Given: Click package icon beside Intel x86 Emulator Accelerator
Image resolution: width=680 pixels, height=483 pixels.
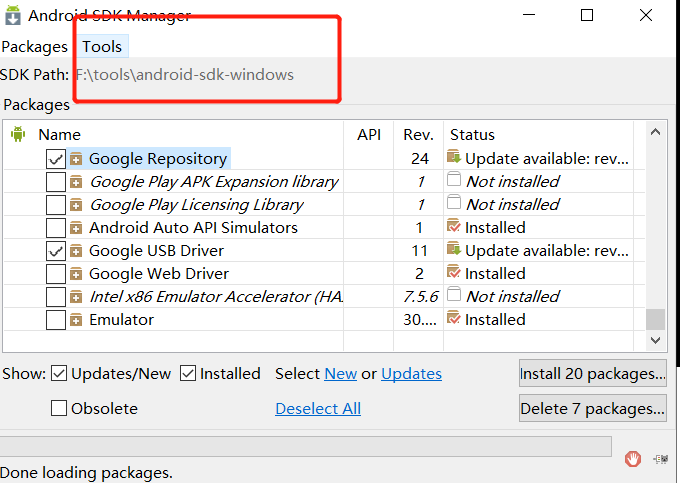Looking at the screenshot, I should click(76, 297).
